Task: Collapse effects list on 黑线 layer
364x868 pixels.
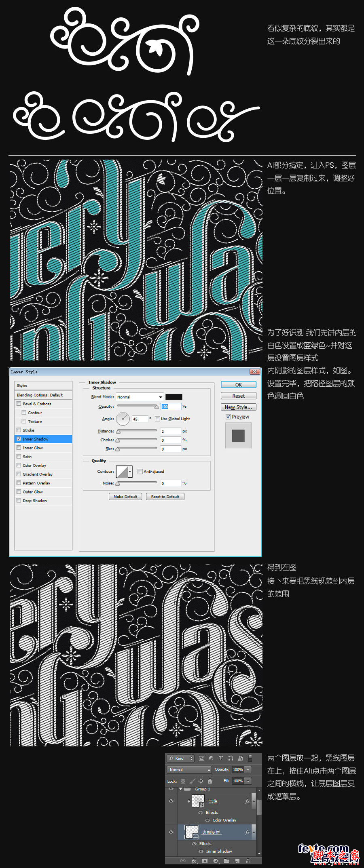Action: (x=254, y=801)
